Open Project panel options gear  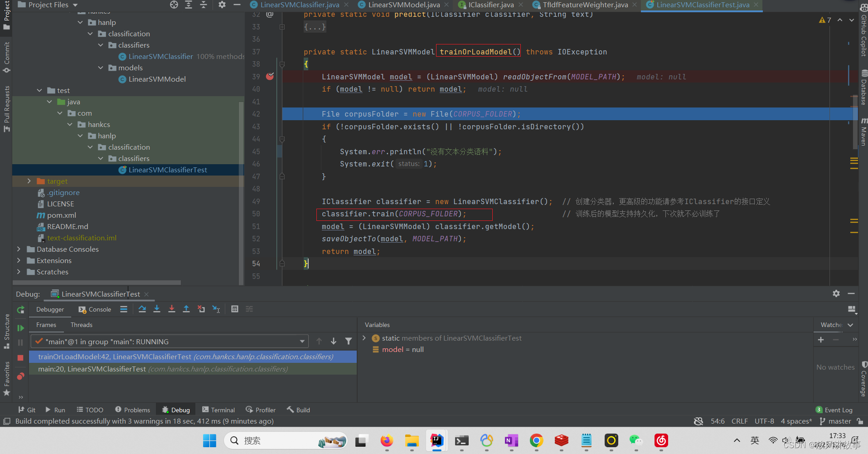[x=222, y=5]
